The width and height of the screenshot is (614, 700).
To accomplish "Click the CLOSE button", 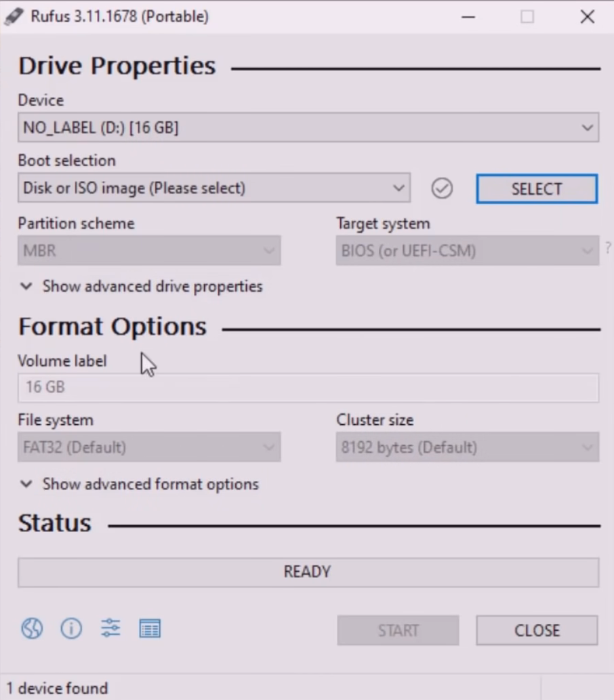I will tap(537, 630).
